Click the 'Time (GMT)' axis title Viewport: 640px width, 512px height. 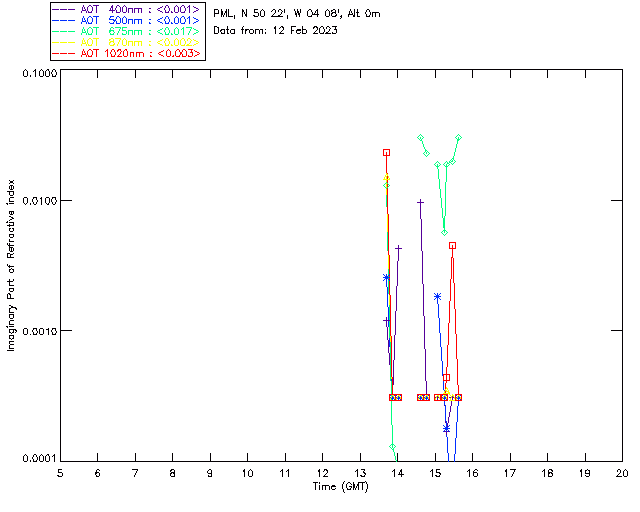pyautogui.click(x=341, y=487)
